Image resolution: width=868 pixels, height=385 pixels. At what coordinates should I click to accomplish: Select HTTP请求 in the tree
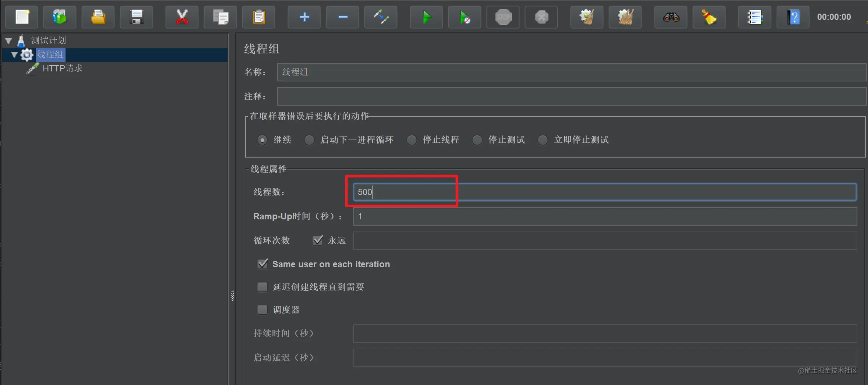tap(63, 68)
